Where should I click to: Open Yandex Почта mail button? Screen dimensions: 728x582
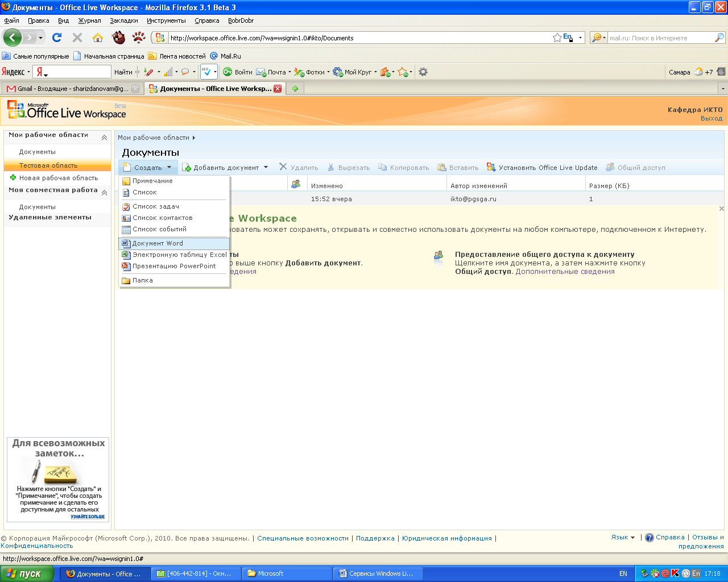pyautogui.click(x=273, y=72)
